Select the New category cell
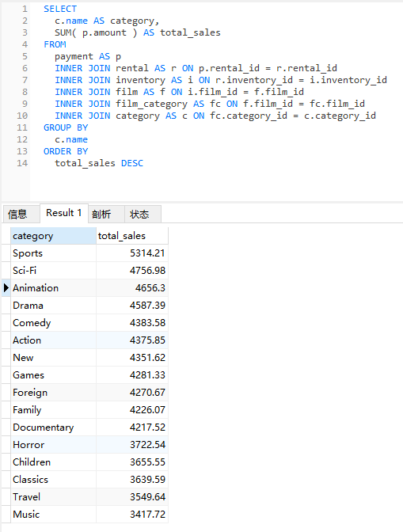The image size is (403, 532). [53, 358]
